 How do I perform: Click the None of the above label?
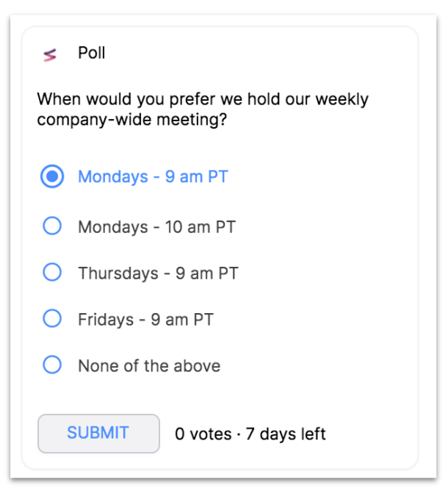click(149, 366)
